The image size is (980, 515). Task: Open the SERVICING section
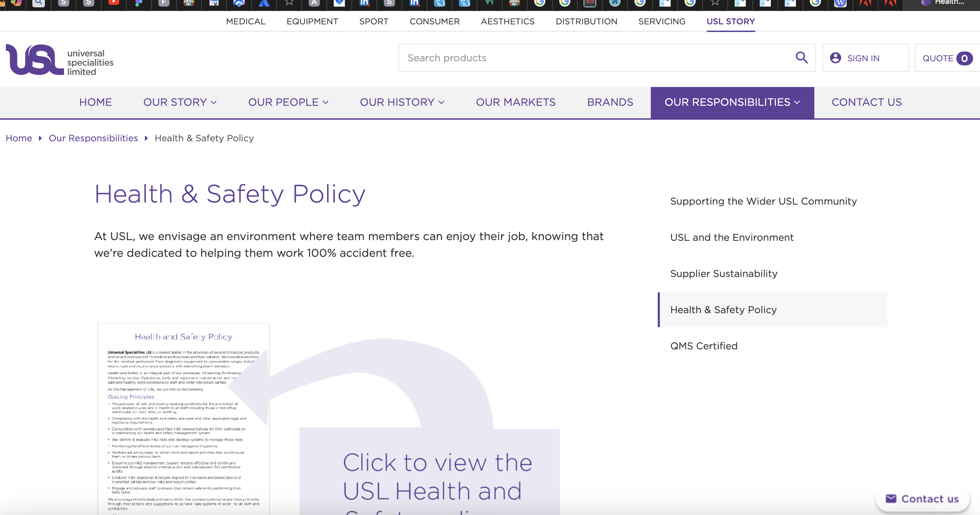[662, 21]
